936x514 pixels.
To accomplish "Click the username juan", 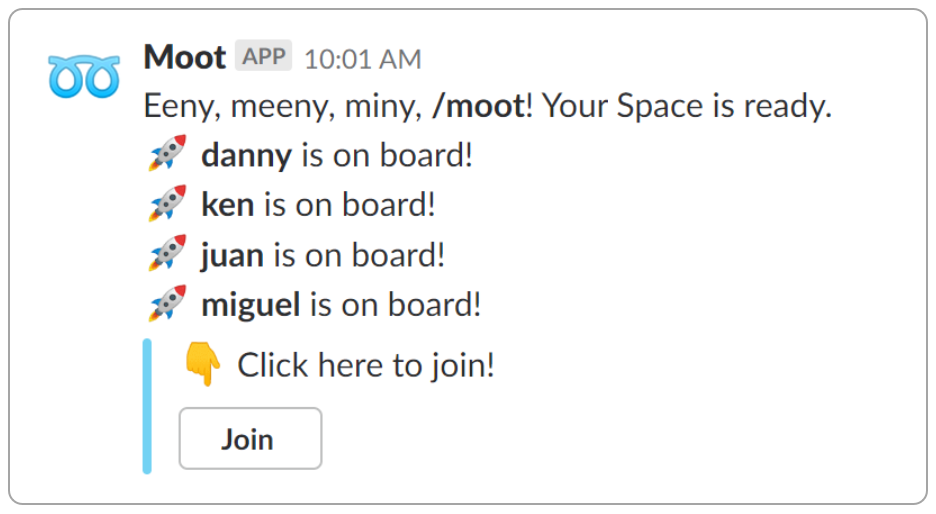I will click(x=232, y=255).
